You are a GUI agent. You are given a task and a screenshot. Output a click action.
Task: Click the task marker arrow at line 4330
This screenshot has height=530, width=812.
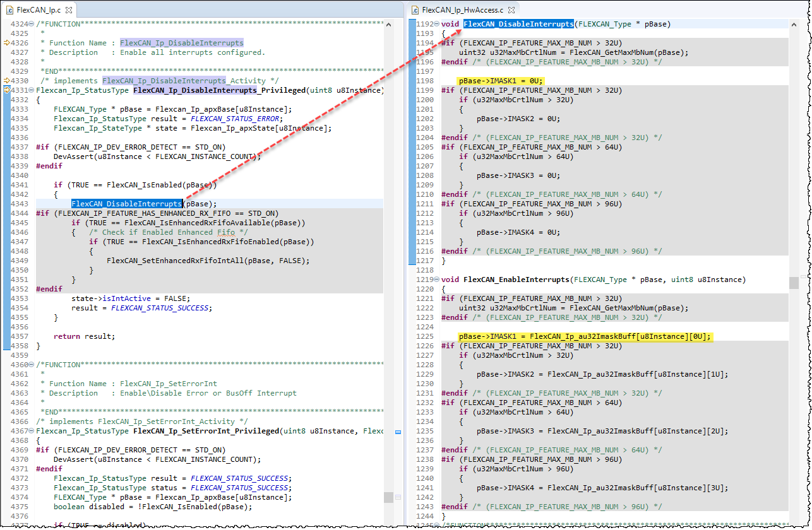(7, 81)
